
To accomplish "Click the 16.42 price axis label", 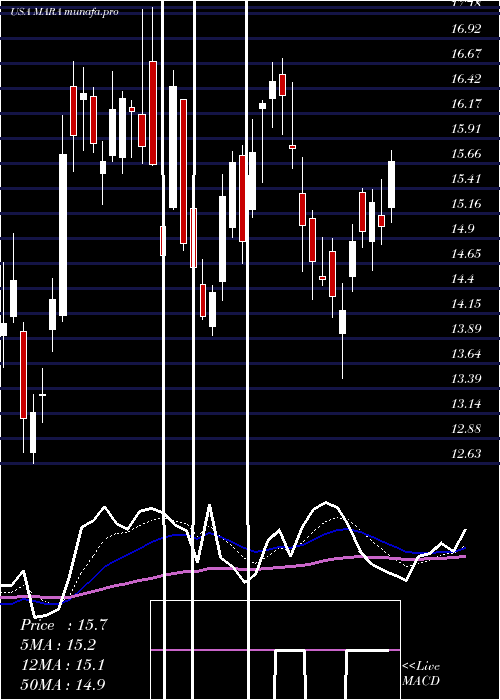I will 466,79.
